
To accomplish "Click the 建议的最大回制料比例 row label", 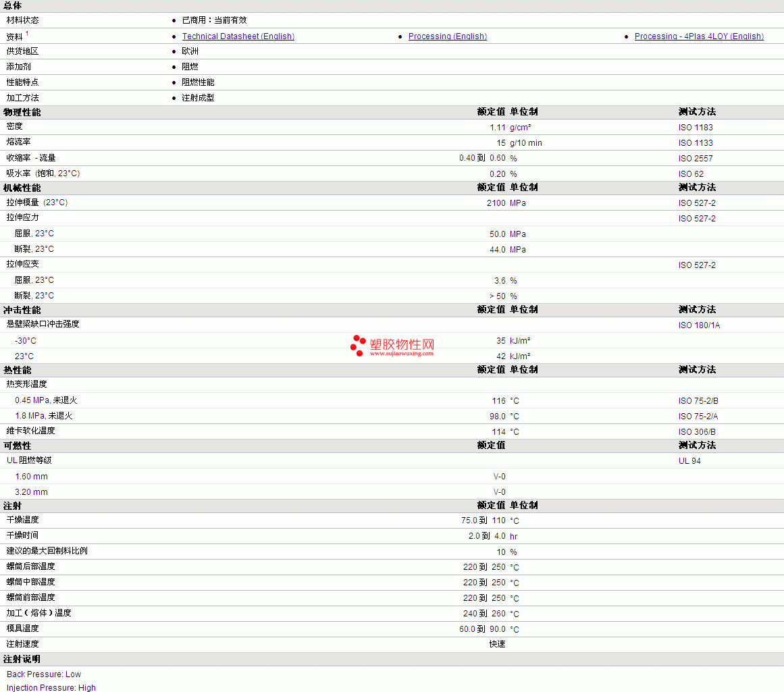I will [47, 550].
